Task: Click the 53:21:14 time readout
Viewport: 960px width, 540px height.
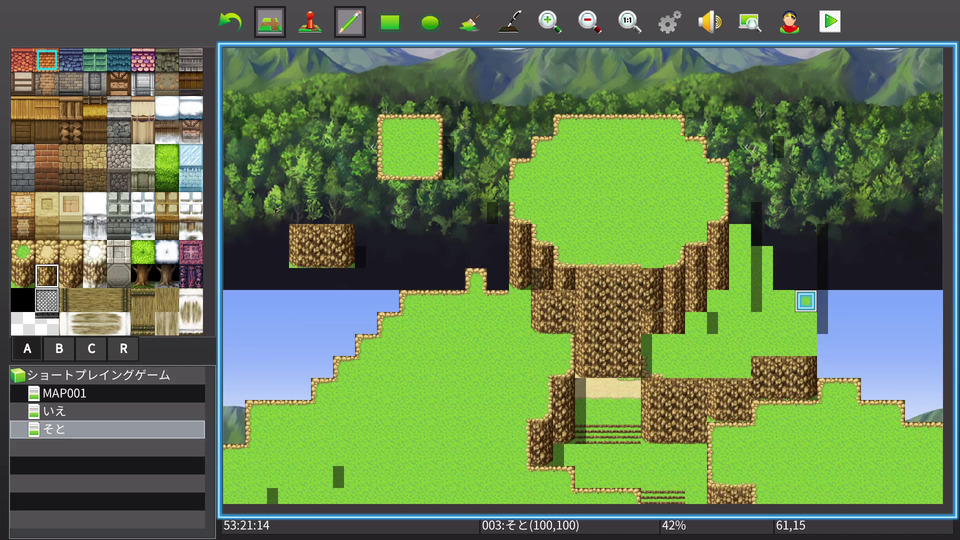Action: 246,525
